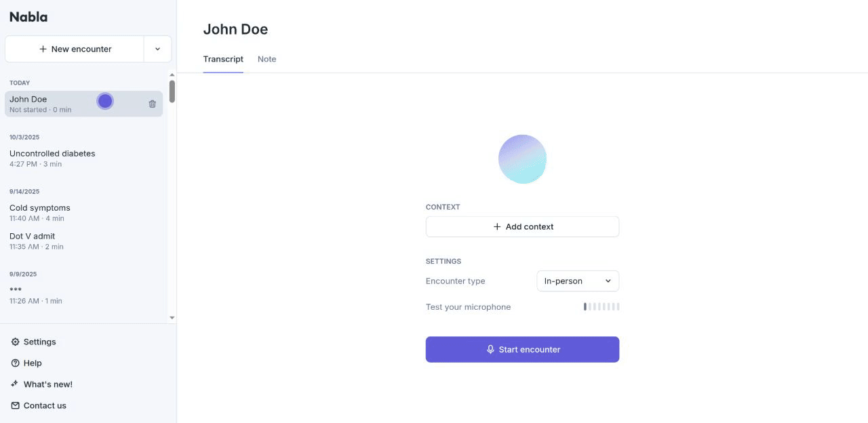Create a New encounter
This screenshot has height=423, width=868.
click(75, 49)
